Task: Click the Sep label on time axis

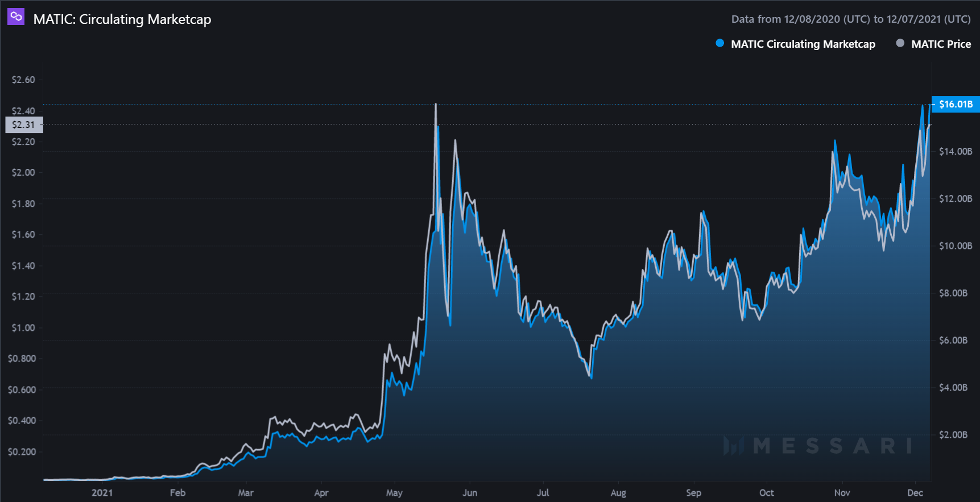Action: [694, 492]
